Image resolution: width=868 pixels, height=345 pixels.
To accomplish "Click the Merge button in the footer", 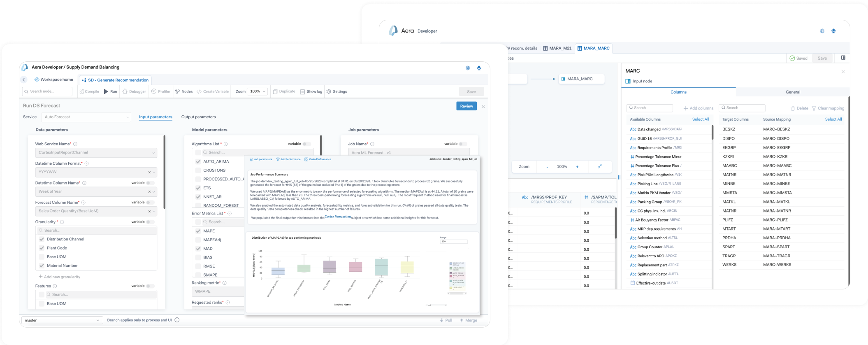I will 469,320.
